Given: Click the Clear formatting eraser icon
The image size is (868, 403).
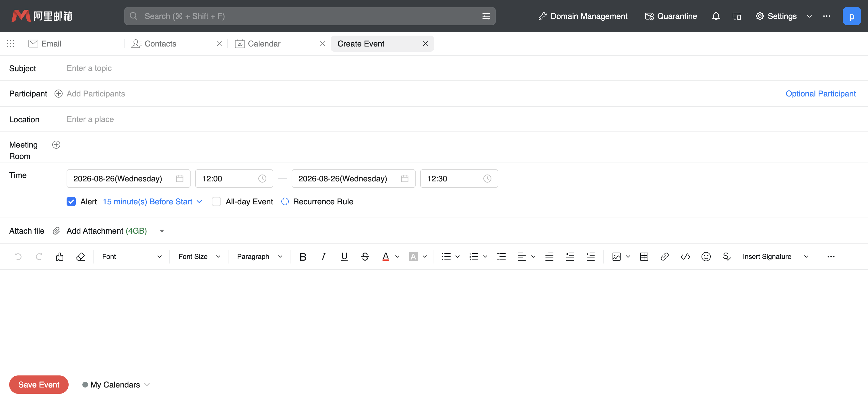Looking at the screenshot, I should 80,257.
